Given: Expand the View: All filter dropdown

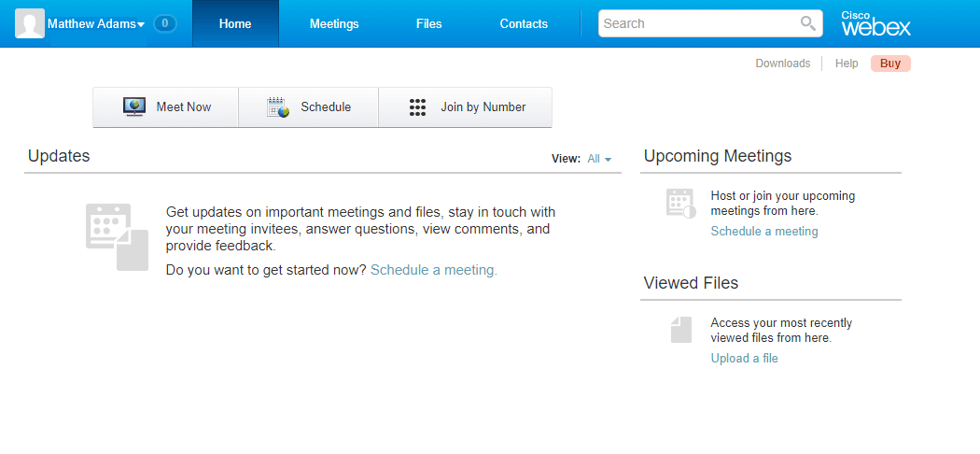Looking at the screenshot, I should (x=599, y=159).
